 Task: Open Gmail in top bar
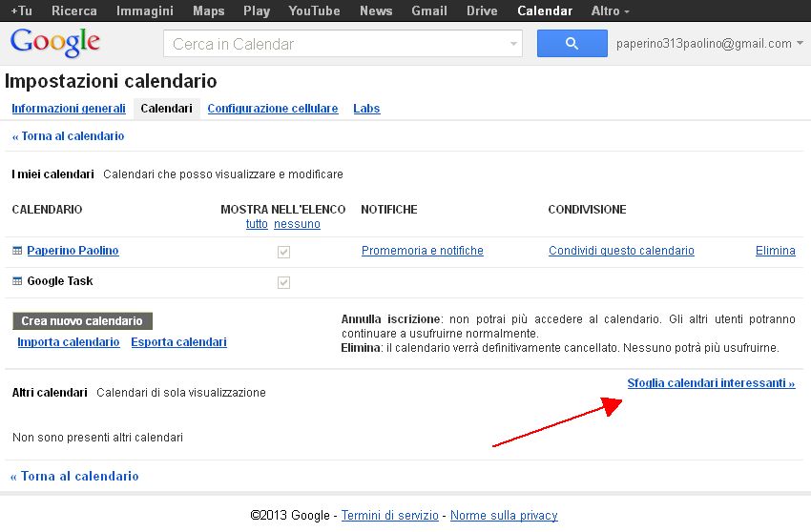point(429,10)
